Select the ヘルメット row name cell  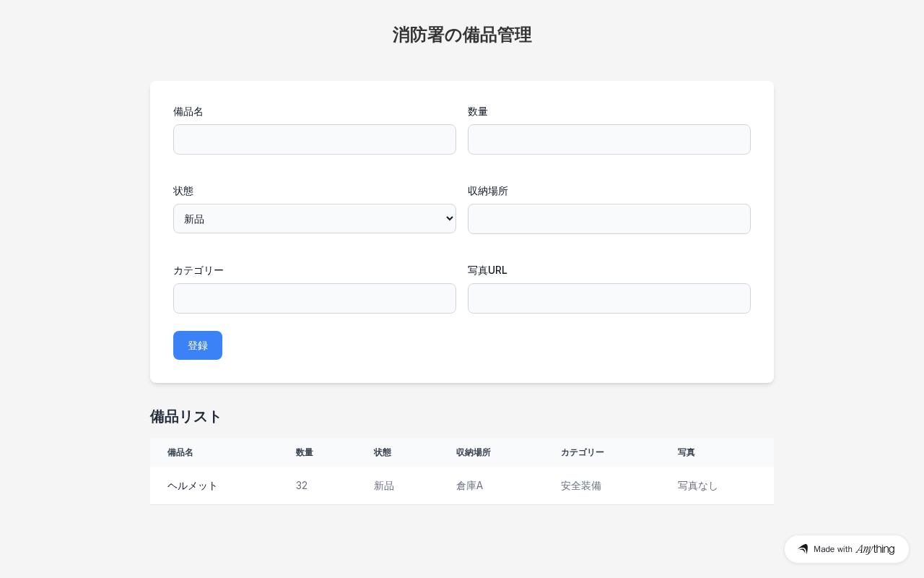coord(193,486)
